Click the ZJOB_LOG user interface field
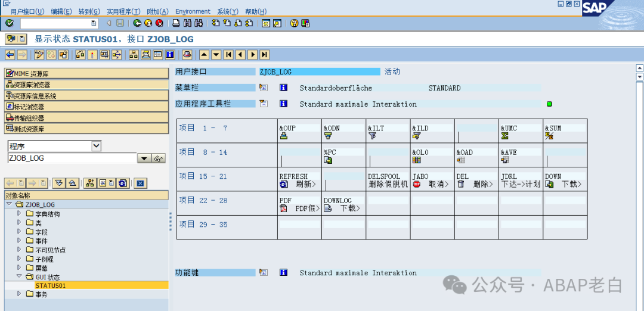 pyautogui.click(x=320, y=72)
